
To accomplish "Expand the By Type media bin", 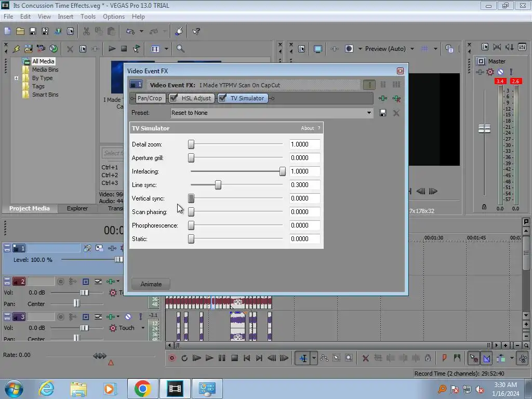I will click(x=16, y=78).
